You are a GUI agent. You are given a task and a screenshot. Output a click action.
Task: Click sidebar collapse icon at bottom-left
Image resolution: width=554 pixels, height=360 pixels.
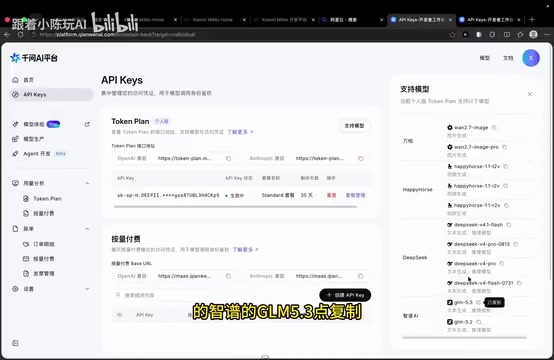pos(15,343)
